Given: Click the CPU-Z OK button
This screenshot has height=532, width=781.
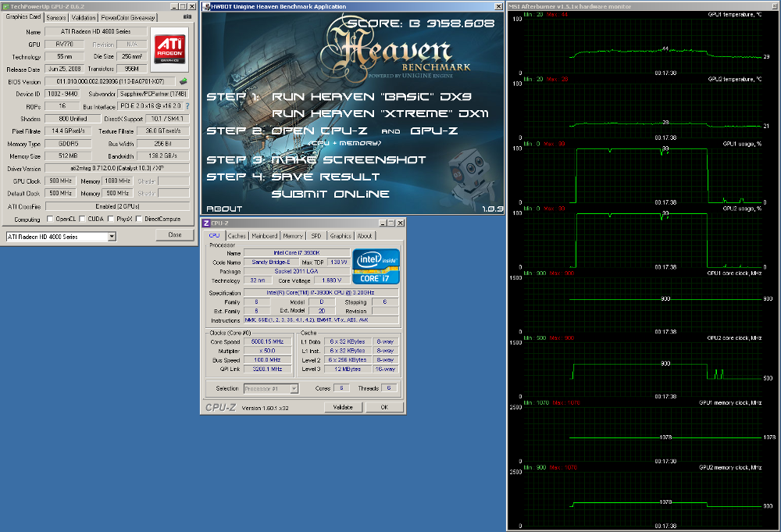Looking at the screenshot, I should coord(384,408).
